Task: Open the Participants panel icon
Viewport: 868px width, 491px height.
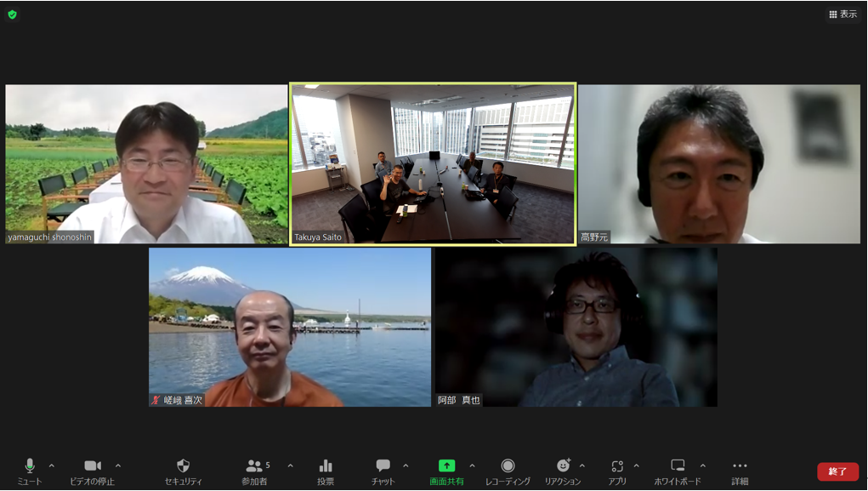Action: coord(254,466)
